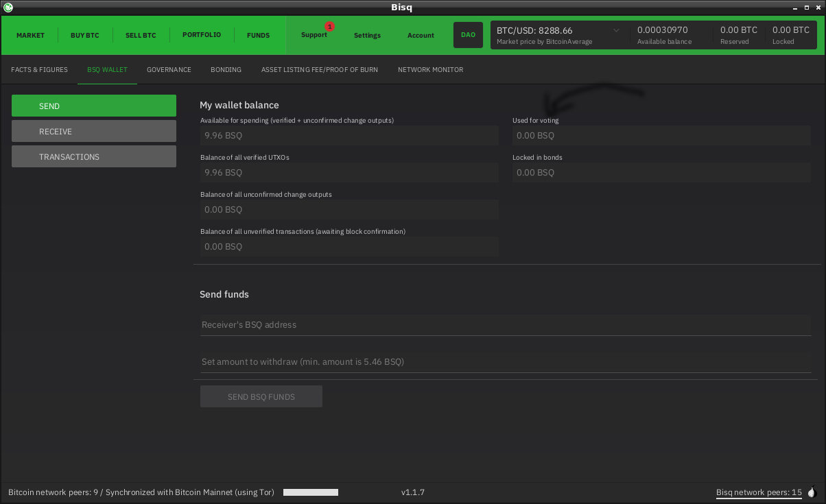826x504 pixels.
Task: Click the Send funds heading
Action: coord(224,294)
